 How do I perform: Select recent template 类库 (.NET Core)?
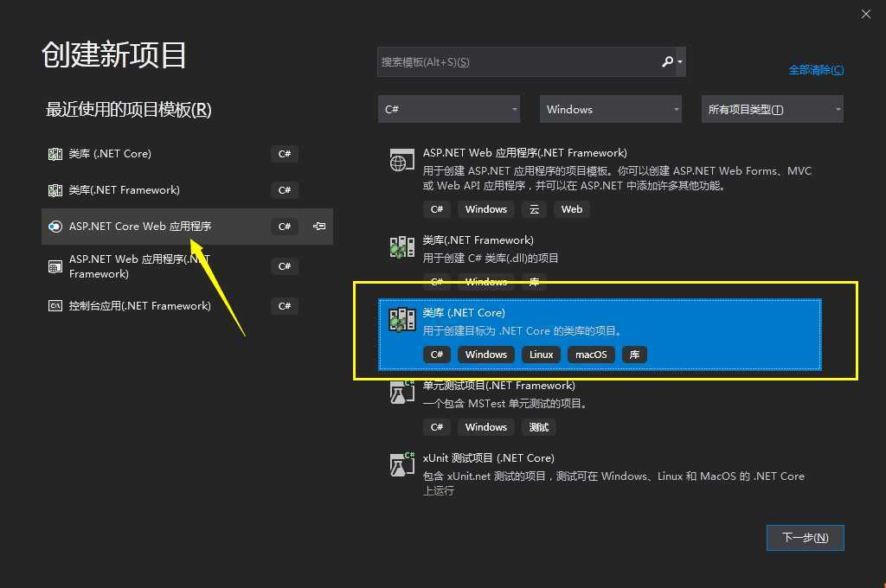187,154
